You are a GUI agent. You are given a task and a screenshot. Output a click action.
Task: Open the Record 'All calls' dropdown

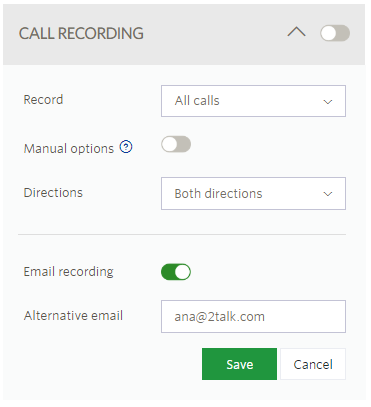coord(253,101)
